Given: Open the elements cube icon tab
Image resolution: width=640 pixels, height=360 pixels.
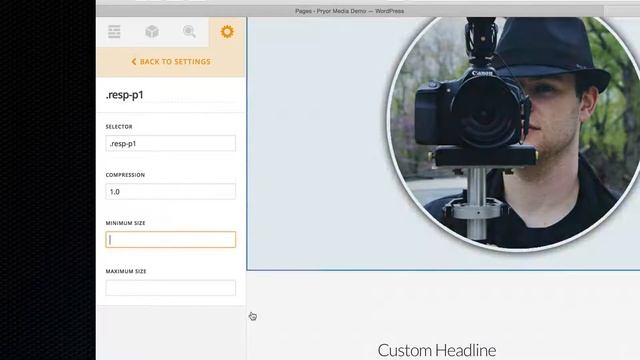Looking at the screenshot, I should point(152,32).
